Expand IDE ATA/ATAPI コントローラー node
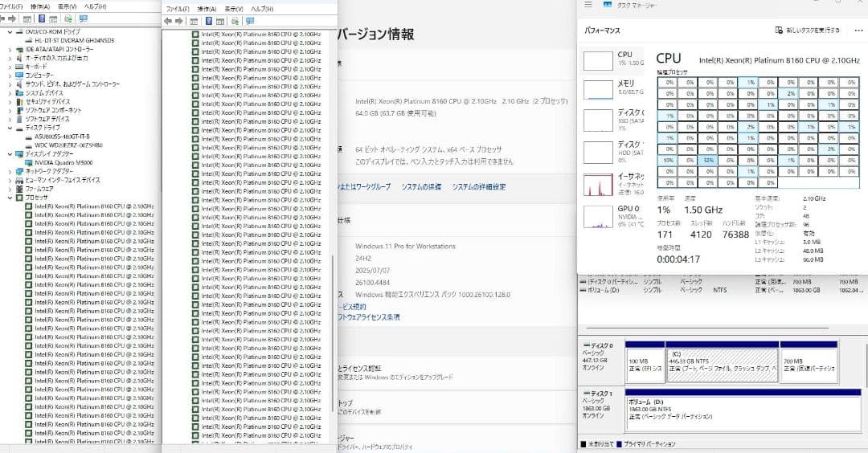Viewport: 868px width, 453px height. click(x=10, y=49)
